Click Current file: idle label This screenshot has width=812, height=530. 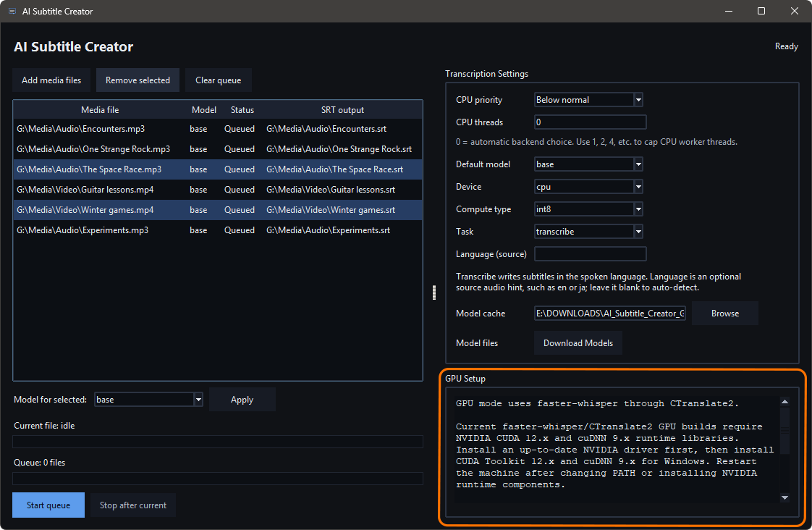[x=44, y=425]
